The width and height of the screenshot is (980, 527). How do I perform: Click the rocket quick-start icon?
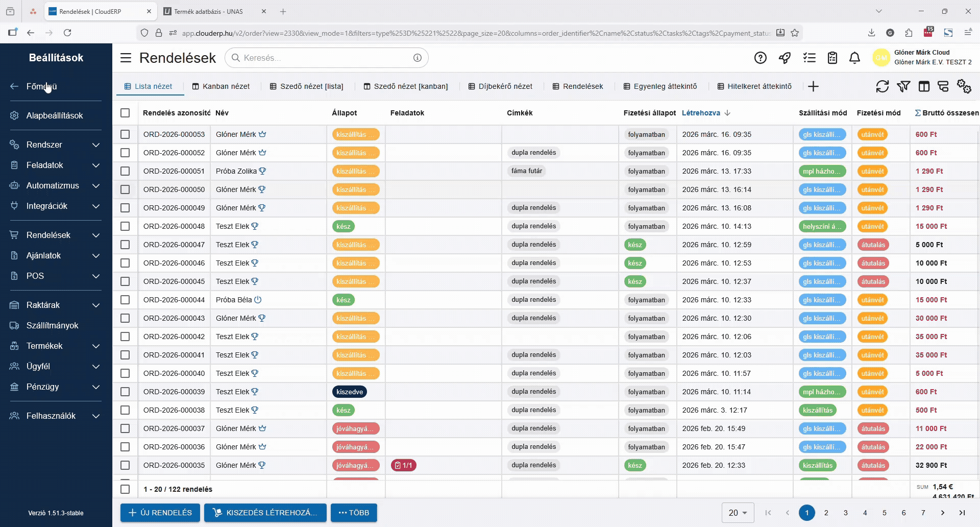click(x=785, y=58)
